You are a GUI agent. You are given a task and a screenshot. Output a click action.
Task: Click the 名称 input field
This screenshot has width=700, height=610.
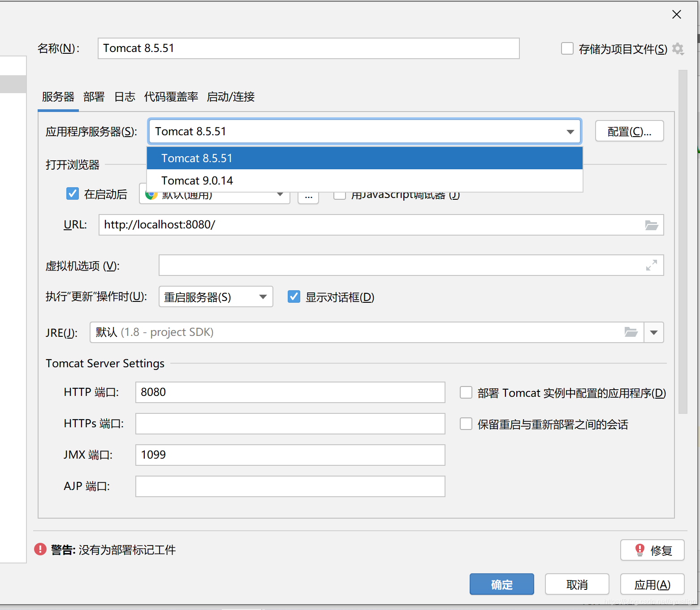pyautogui.click(x=309, y=48)
